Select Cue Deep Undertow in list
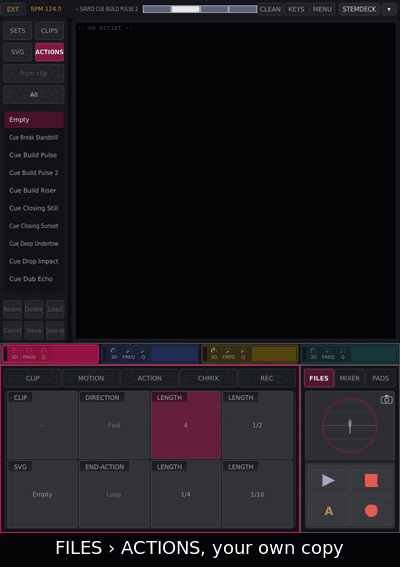This screenshot has height=567, width=400. click(34, 244)
